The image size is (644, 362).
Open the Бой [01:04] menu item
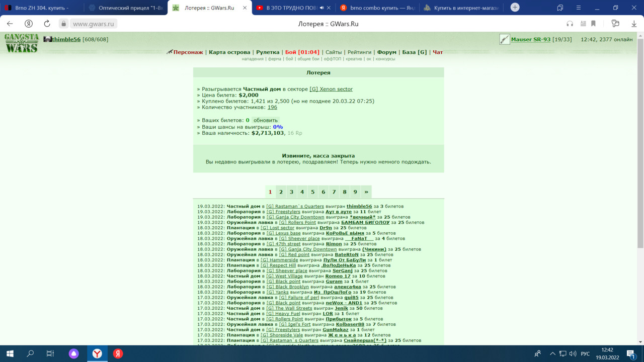[302, 52]
